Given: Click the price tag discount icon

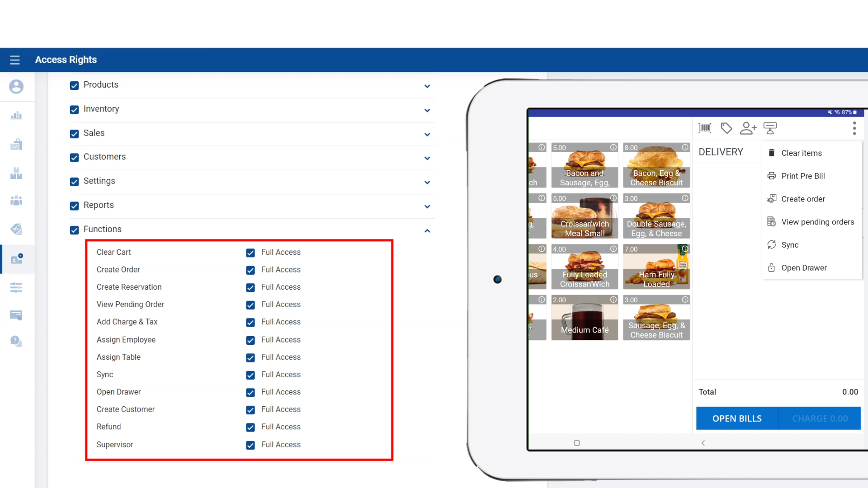Looking at the screenshot, I should (726, 128).
